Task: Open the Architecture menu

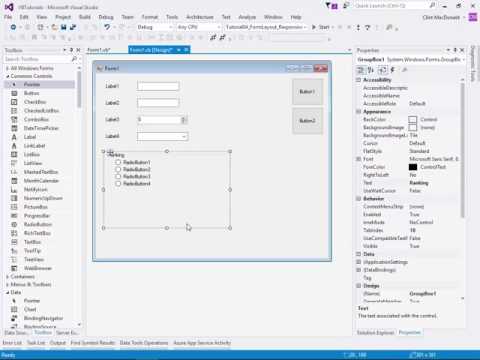Action: [x=200, y=17]
